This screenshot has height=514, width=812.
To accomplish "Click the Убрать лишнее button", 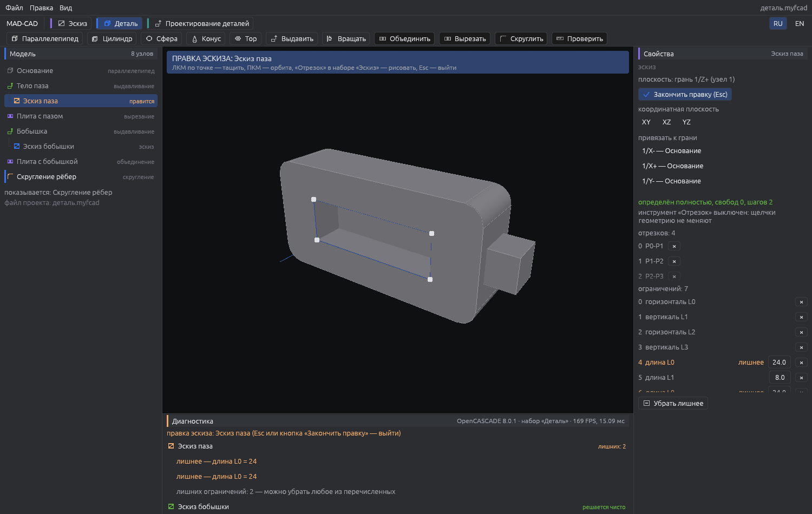I will 673,403.
